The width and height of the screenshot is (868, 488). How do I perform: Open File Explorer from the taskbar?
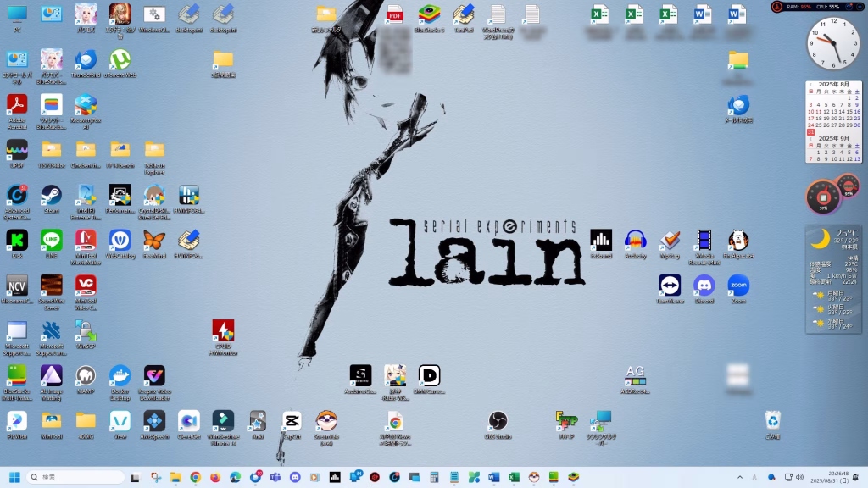click(x=175, y=477)
